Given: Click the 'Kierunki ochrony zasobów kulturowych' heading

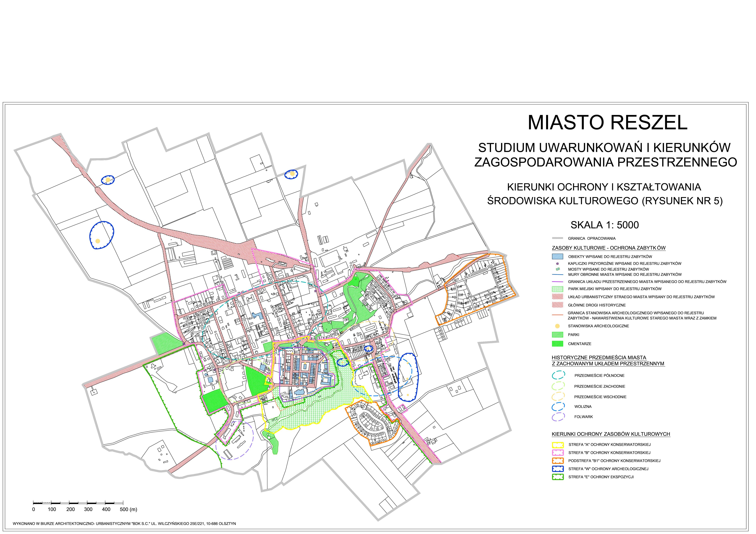Looking at the screenshot, I should click(611, 434).
